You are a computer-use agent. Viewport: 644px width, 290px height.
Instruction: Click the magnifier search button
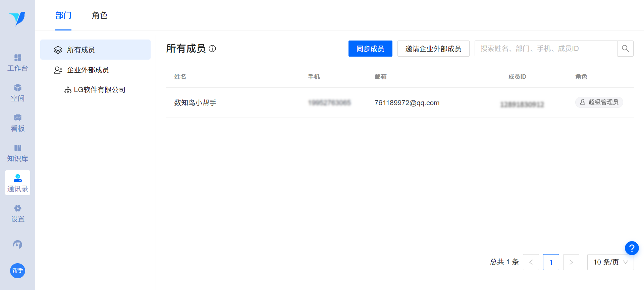pyautogui.click(x=626, y=49)
